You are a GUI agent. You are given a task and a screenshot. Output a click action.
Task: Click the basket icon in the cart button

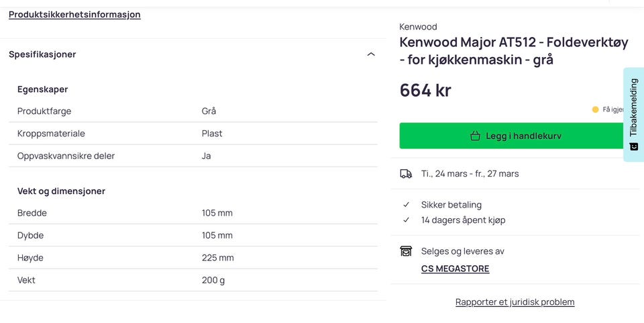[475, 136]
